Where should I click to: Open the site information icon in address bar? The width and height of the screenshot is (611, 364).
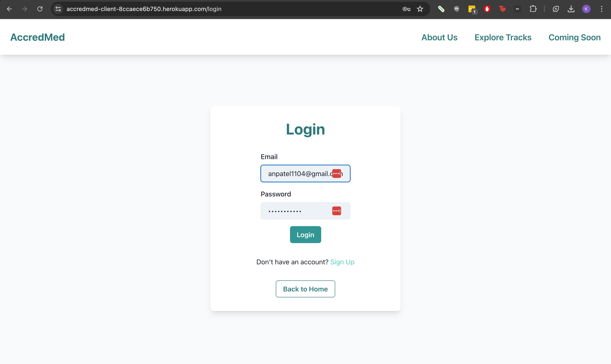pos(58,9)
